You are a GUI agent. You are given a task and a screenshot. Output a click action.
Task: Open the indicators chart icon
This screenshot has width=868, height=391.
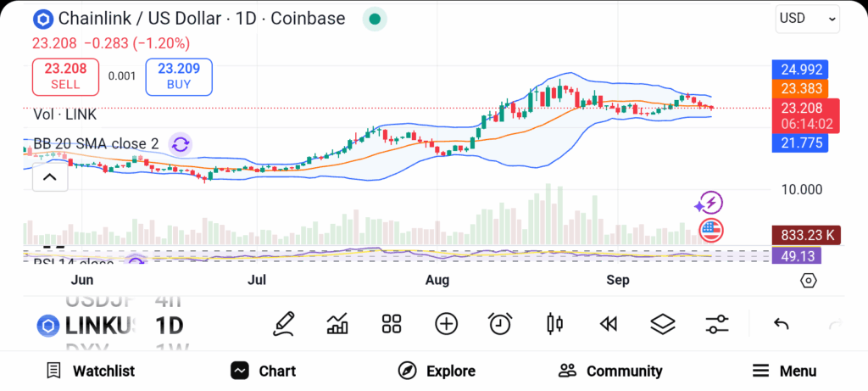(x=337, y=323)
